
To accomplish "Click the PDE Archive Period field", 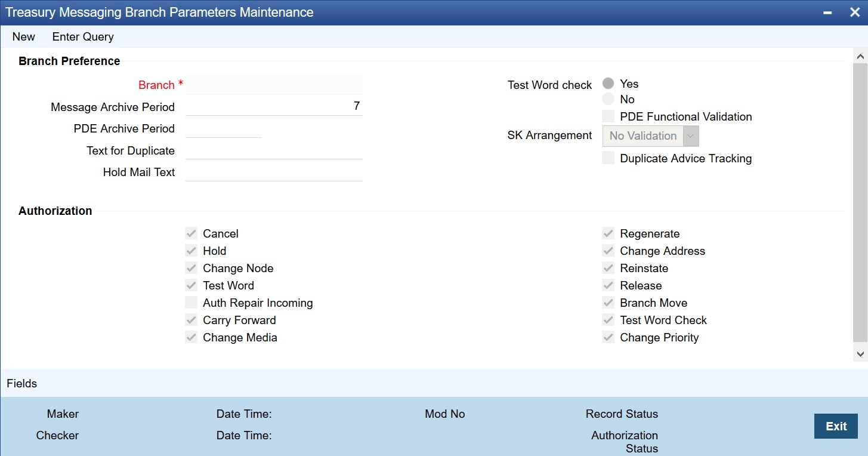I will point(223,128).
